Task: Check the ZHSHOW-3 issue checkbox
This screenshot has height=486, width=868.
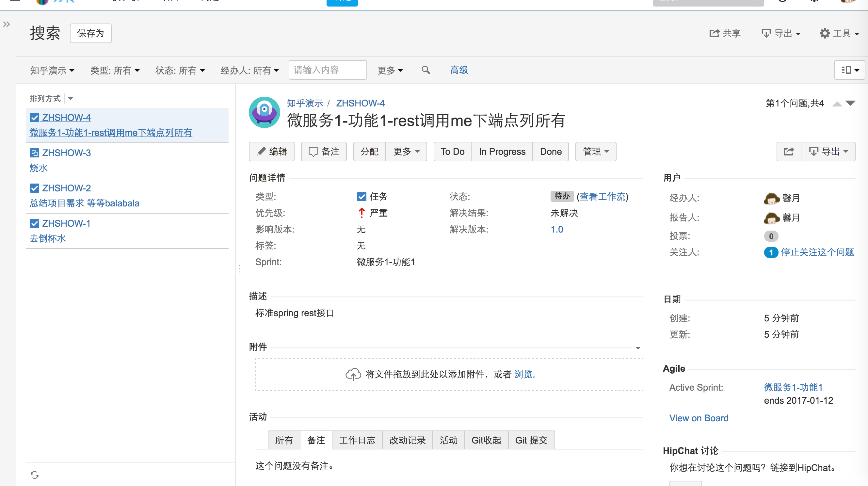Action: pyautogui.click(x=35, y=153)
